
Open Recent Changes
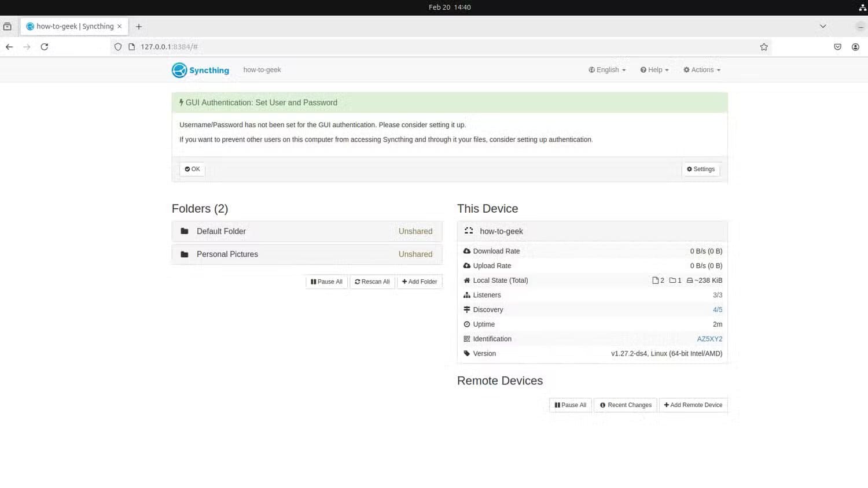pyautogui.click(x=626, y=405)
